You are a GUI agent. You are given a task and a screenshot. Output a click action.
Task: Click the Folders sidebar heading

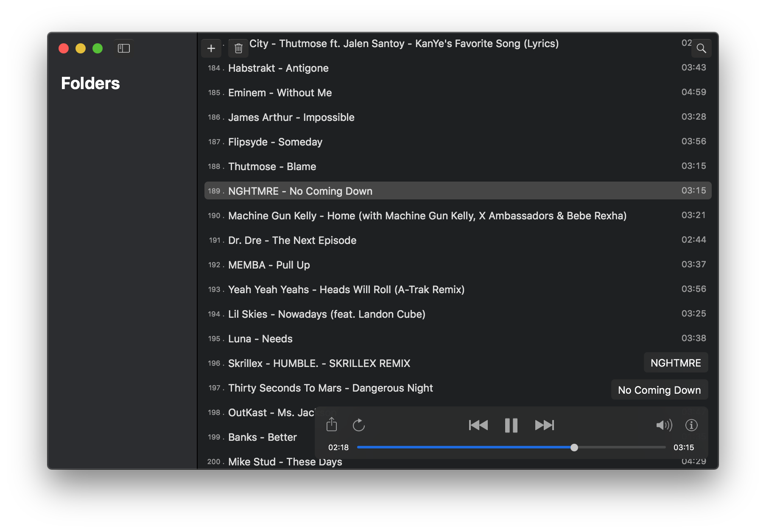click(90, 83)
